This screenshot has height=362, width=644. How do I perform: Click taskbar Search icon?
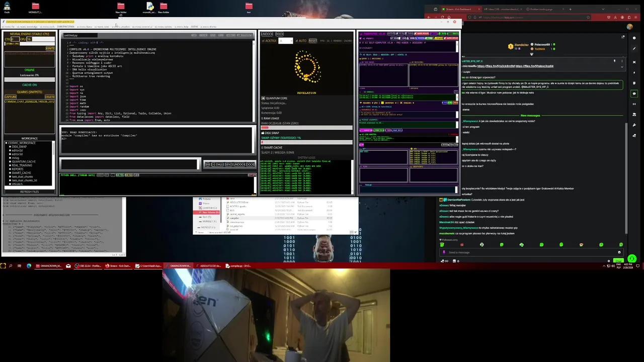click(11, 265)
